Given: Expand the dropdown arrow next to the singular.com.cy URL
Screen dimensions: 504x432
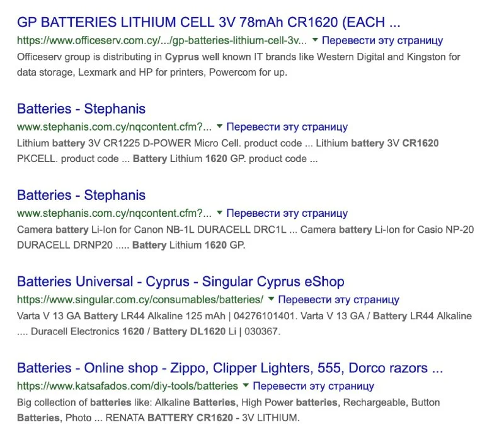Looking at the screenshot, I should tap(271, 300).
